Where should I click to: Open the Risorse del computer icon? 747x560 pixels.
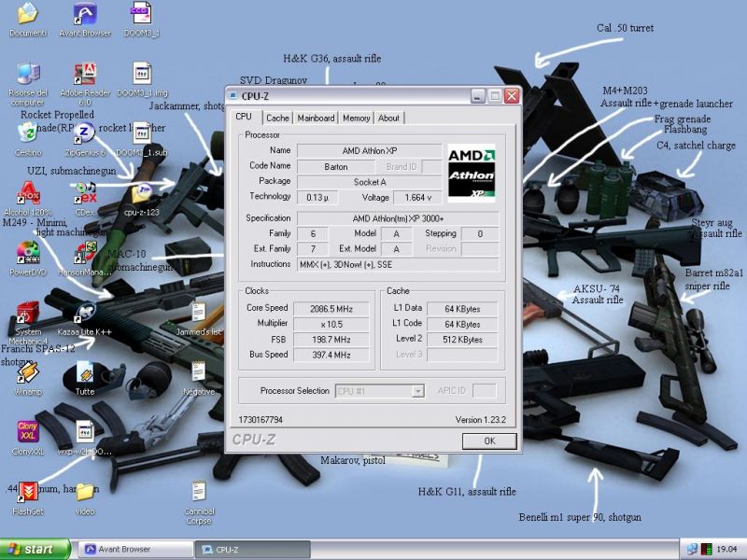28,75
